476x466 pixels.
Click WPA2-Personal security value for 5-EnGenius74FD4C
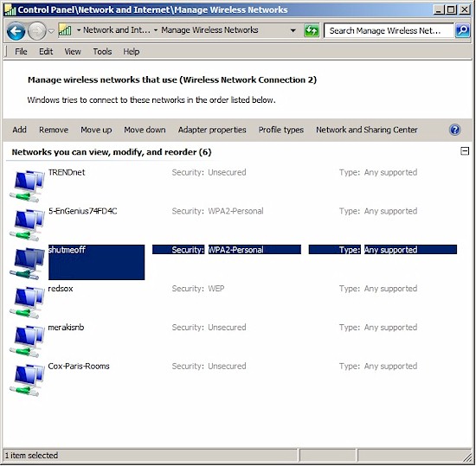click(x=235, y=211)
